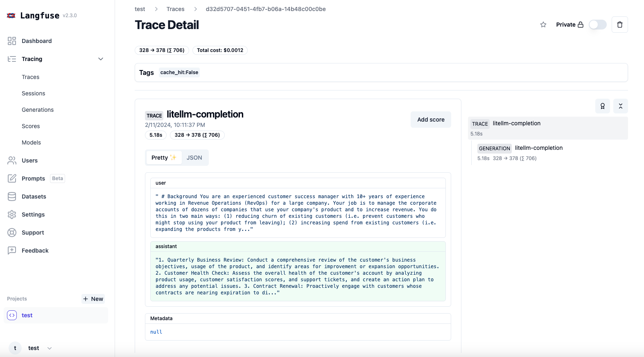Screen dimensions: 644x357
Task: Click the test project code icon
Action: [12, 315]
